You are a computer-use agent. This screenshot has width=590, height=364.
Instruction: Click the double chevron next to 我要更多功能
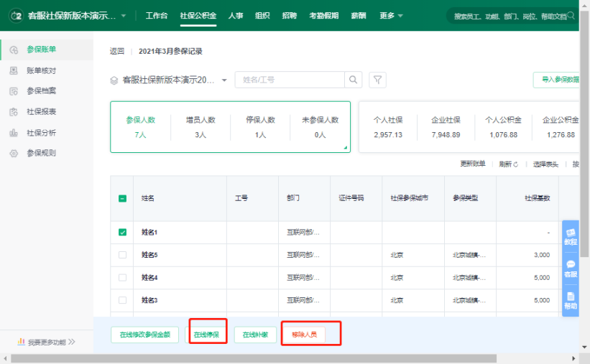(71, 342)
